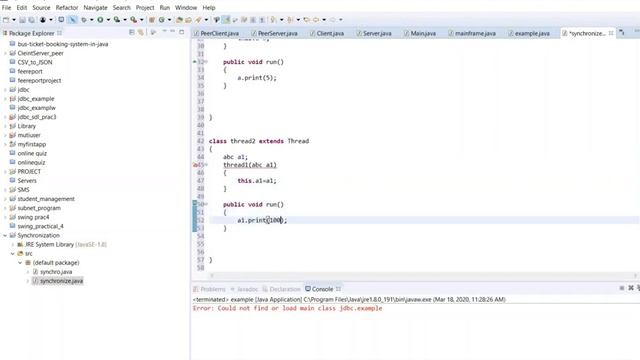
Task: Click the editor scrollbar right arrow
Action: (635, 276)
